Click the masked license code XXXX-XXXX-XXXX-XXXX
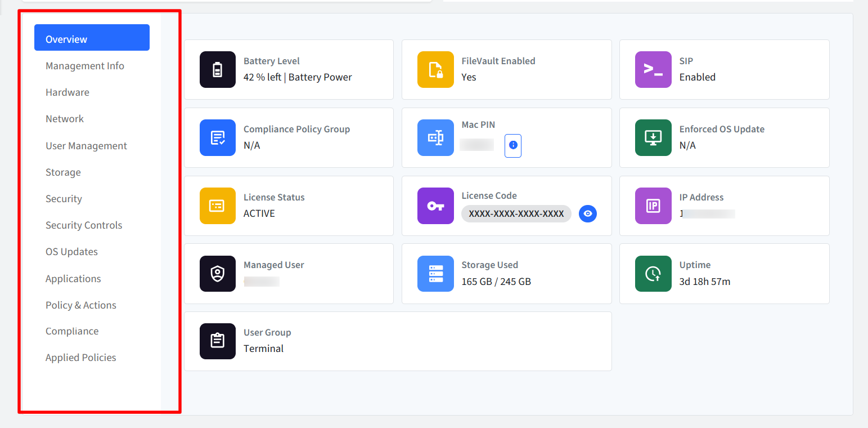868x428 pixels. tap(516, 213)
